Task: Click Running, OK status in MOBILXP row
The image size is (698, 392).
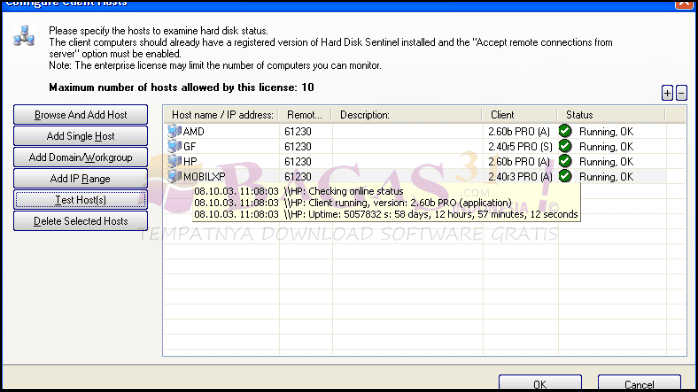Action: click(606, 177)
